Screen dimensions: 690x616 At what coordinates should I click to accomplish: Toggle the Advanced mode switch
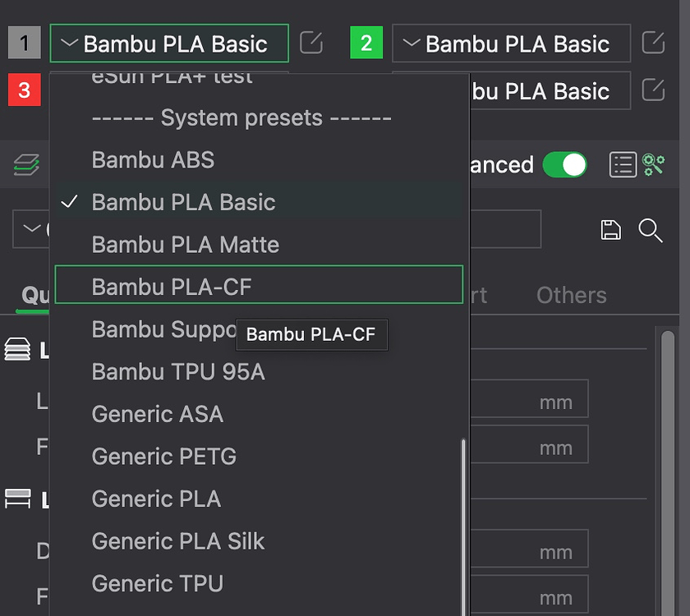[x=564, y=165]
